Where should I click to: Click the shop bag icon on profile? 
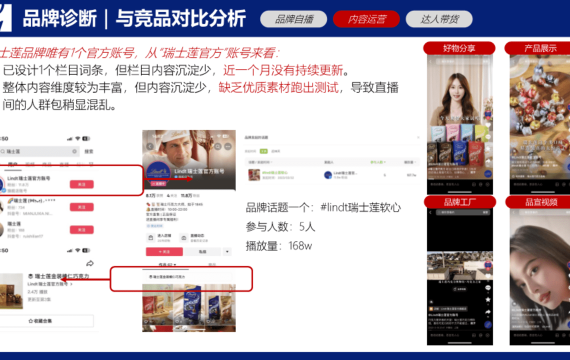(150, 238)
